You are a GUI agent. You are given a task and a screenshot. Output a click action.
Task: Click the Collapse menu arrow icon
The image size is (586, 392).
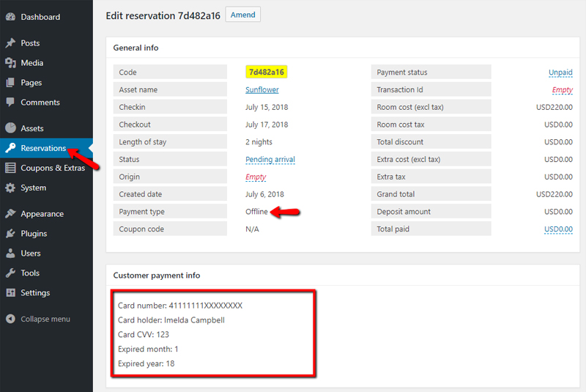pyautogui.click(x=10, y=319)
